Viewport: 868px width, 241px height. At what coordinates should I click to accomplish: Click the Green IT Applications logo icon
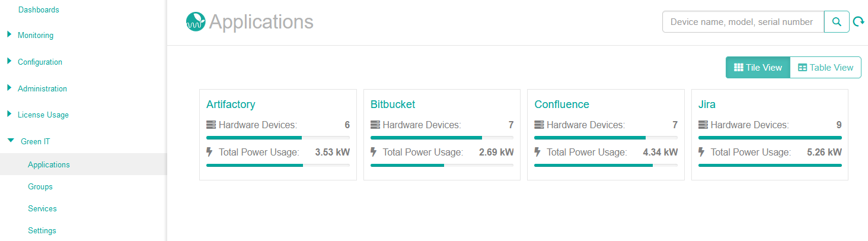click(x=195, y=22)
